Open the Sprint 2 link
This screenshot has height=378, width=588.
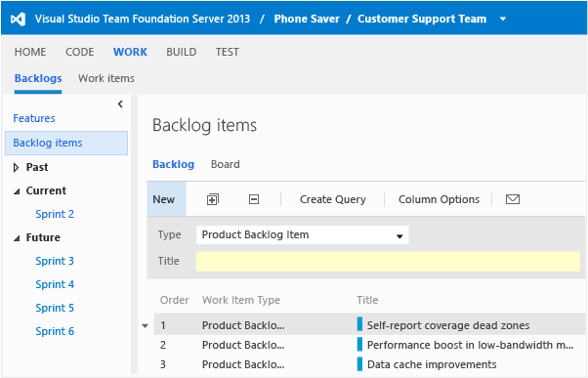point(55,214)
